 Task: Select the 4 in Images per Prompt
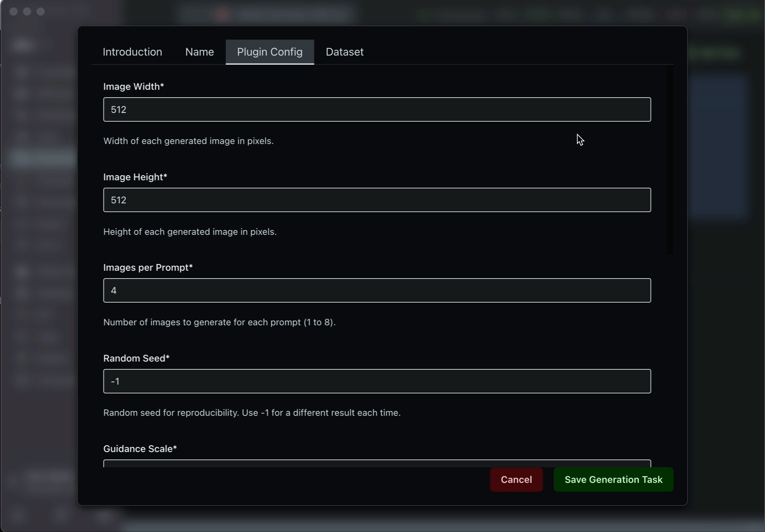pos(113,290)
